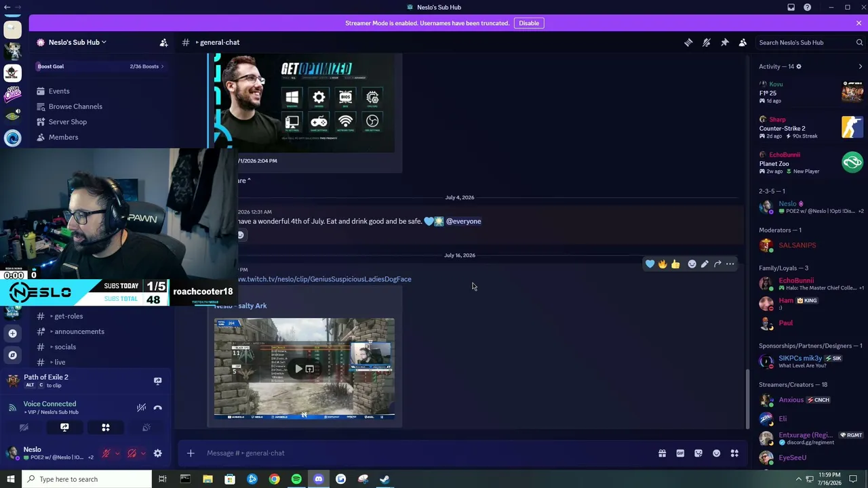Screen dimensions: 868x488
Task: Toggle noise suppression in voice panel
Action: pyautogui.click(x=141, y=407)
